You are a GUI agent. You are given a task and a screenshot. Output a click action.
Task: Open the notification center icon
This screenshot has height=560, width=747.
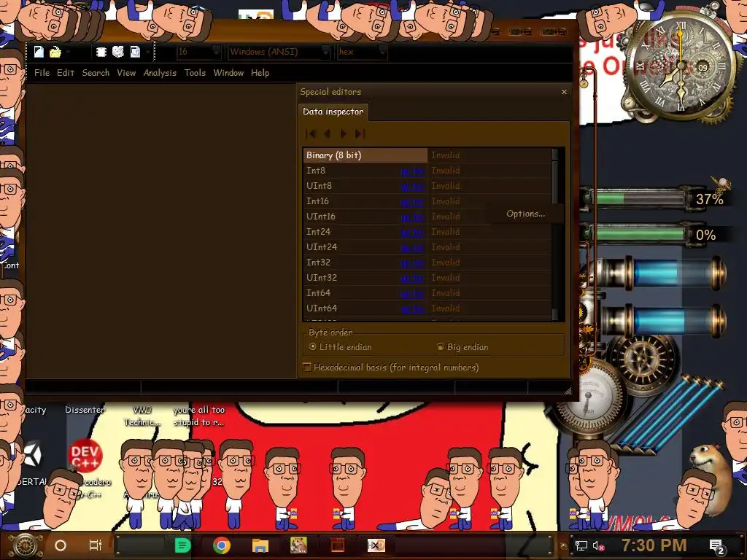pyautogui.click(x=717, y=547)
